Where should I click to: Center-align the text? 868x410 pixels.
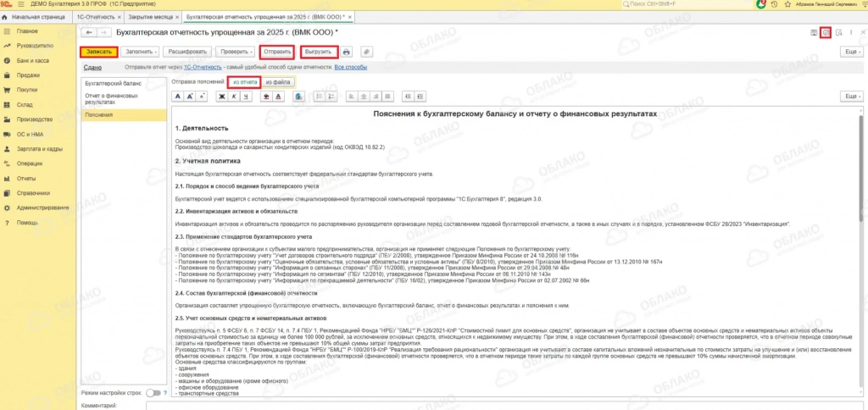tap(363, 96)
